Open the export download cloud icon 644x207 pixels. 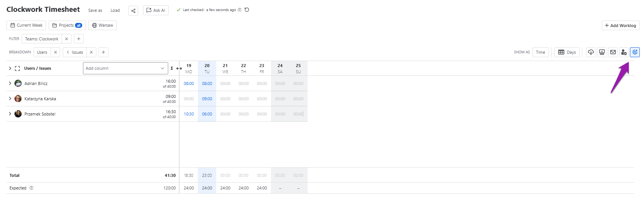(x=591, y=52)
